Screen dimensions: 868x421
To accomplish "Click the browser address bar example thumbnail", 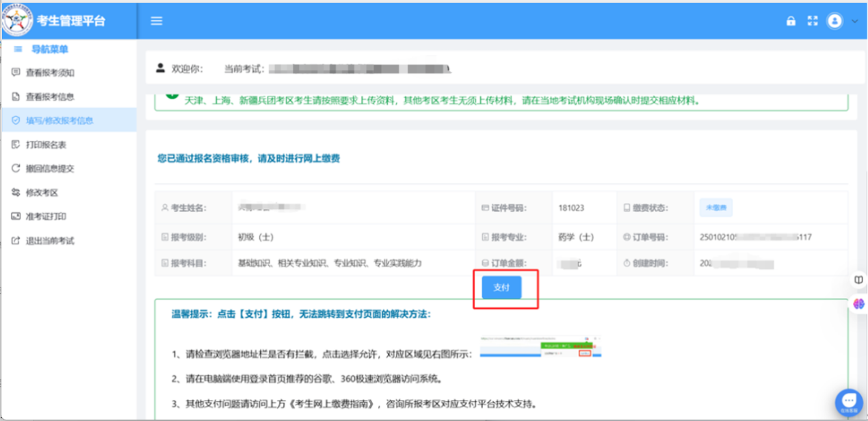I will tap(540, 346).
